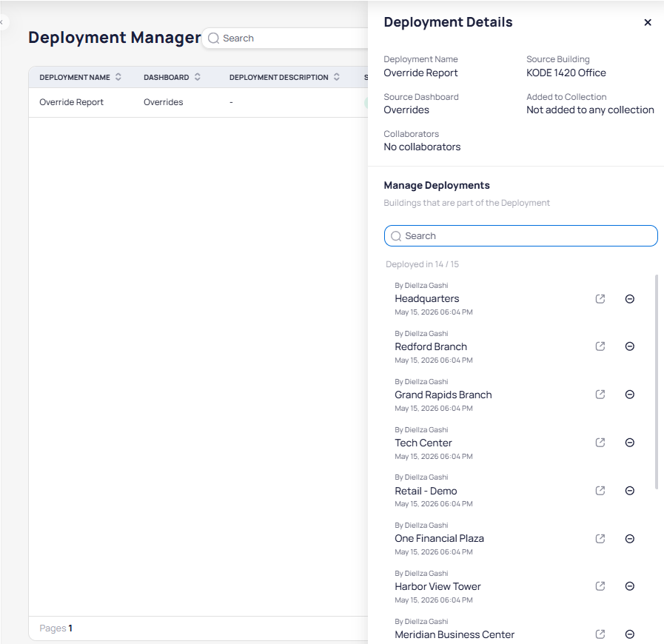Screen dimensions: 664x644
Task: Remove One Financial Plaza from deployment
Action: [x=629, y=539]
